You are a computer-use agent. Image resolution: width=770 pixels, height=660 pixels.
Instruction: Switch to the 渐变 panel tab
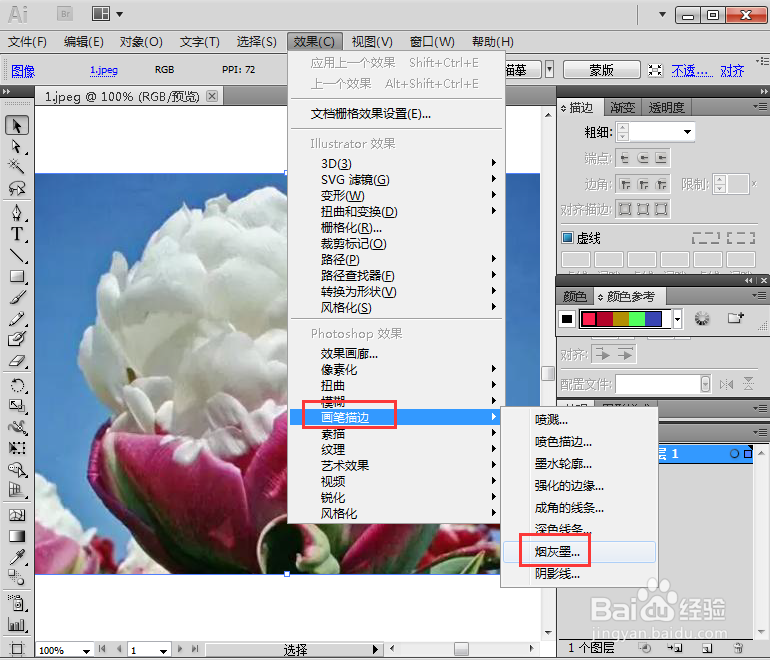(622, 107)
